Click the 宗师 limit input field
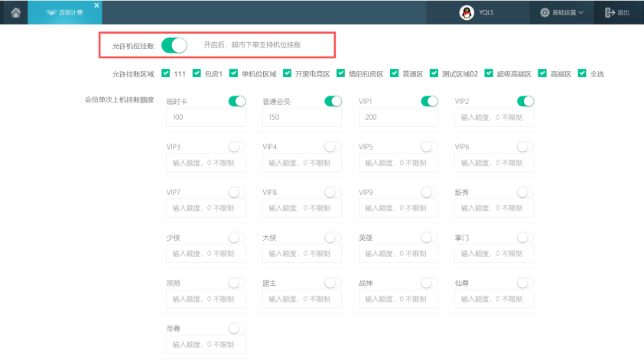The width and height of the screenshot is (644, 360). [206, 300]
